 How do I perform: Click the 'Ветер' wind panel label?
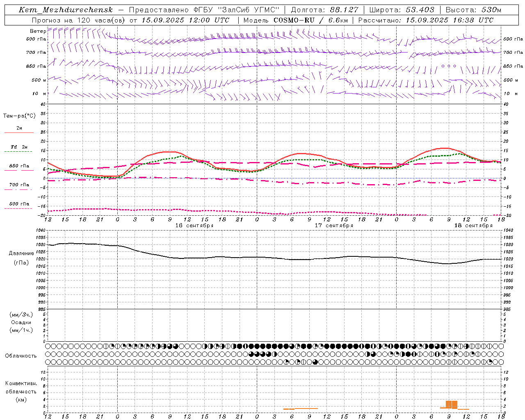[38, 31]
